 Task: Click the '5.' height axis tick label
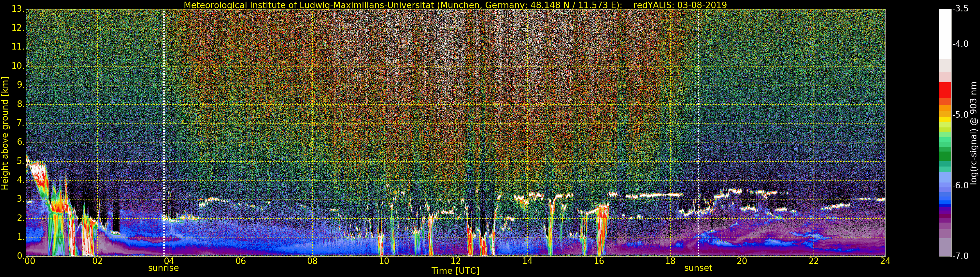point(21,161)
